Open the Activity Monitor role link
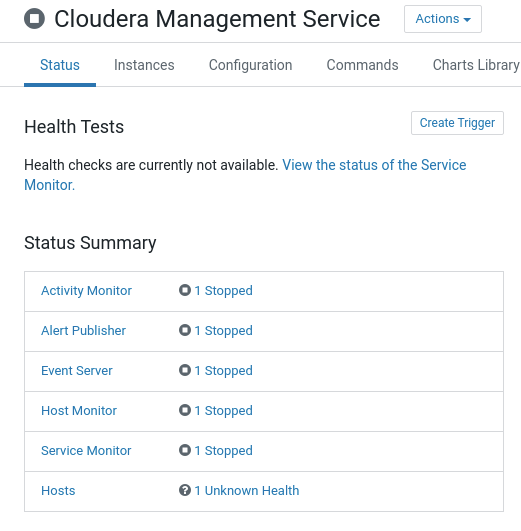The width and height of the screenshot is (521, 531). [x=86, y=291]
